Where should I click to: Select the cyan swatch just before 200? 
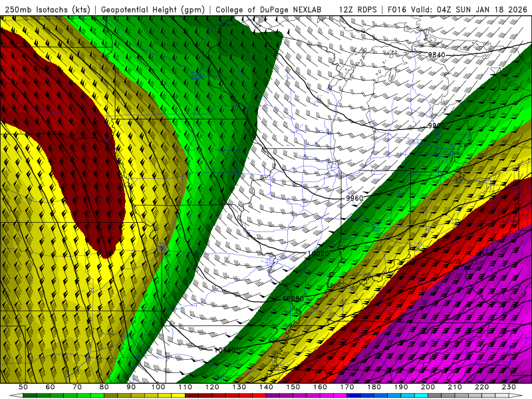(x=422, y=396)
